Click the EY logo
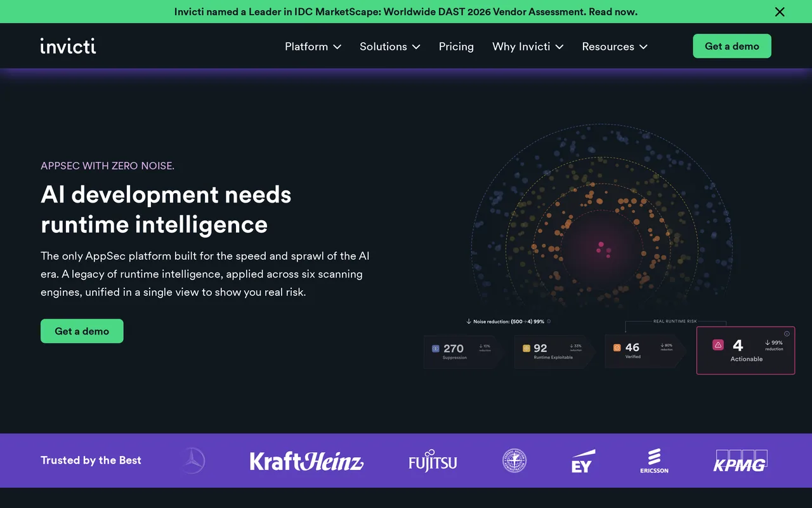 point(582,461)
